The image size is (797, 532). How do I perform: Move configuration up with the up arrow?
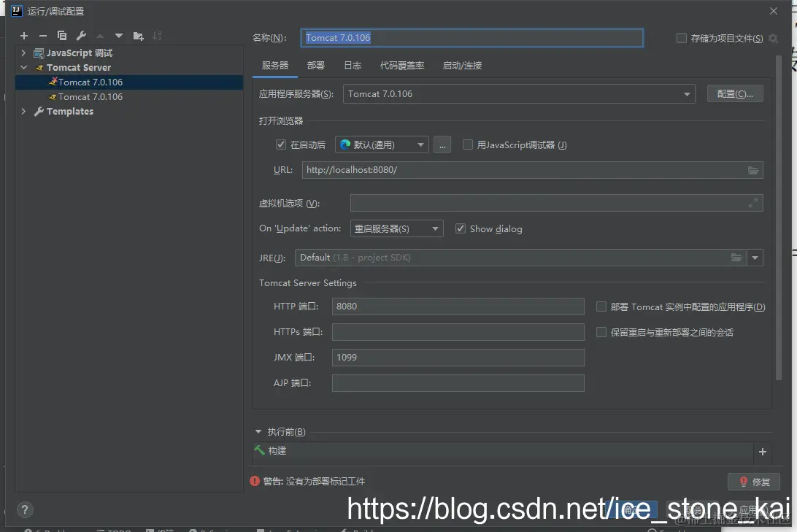pyautogui.click(x=100, y=36)
